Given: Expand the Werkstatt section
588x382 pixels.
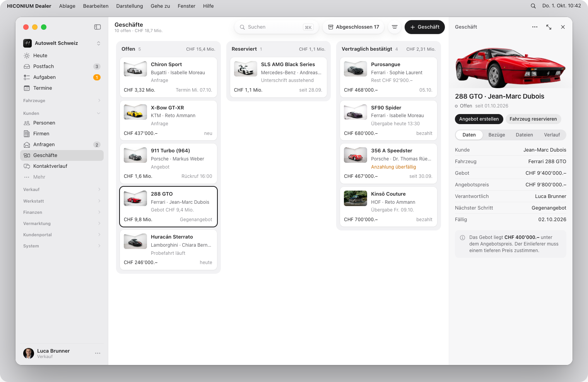Looking at the screenshot, I should click(62, 201).
